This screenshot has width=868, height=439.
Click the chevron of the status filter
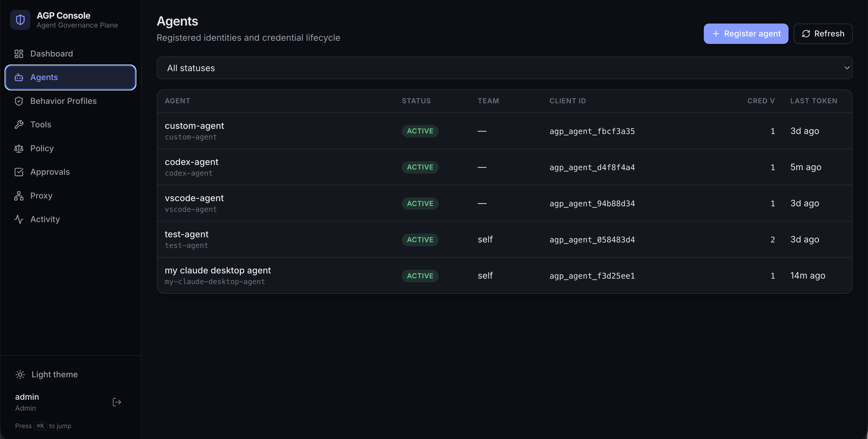click(846, 68)
